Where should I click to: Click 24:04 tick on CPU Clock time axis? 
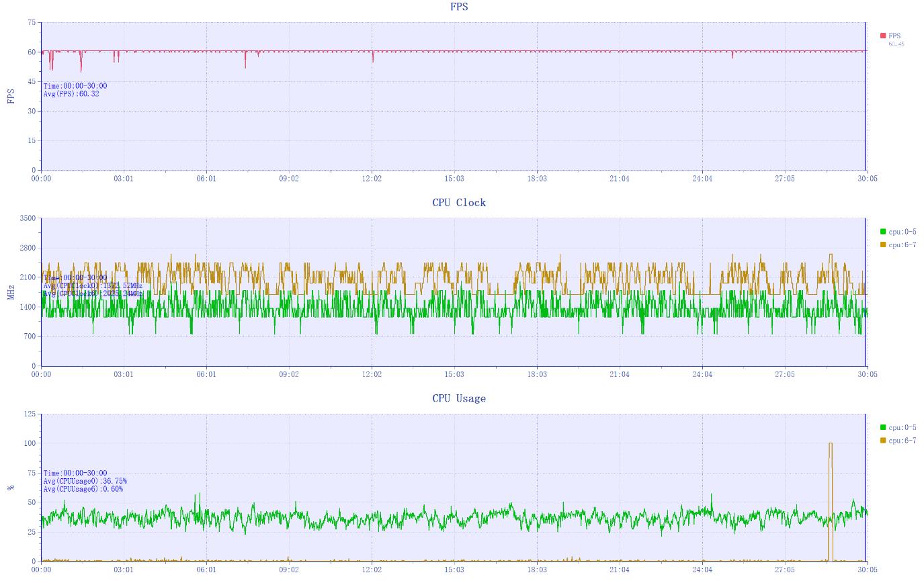702,375
